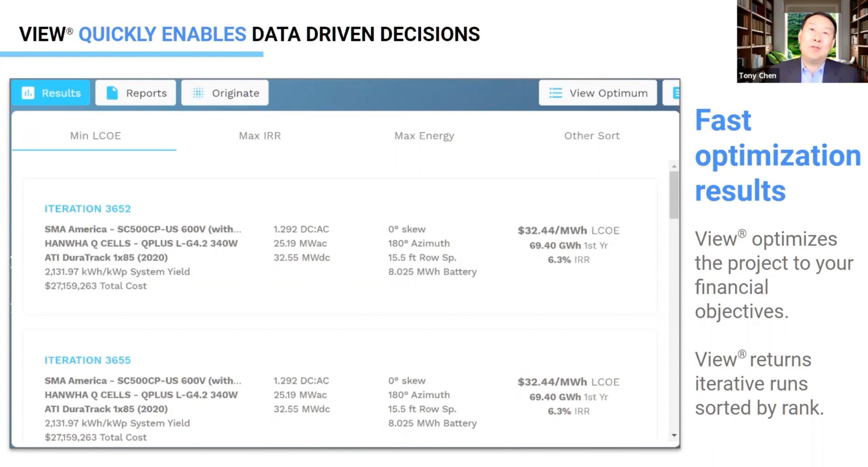Switch to the Max Energy tab
The height and width of the screenshot is (467, 868).
[x=424, y=136]
